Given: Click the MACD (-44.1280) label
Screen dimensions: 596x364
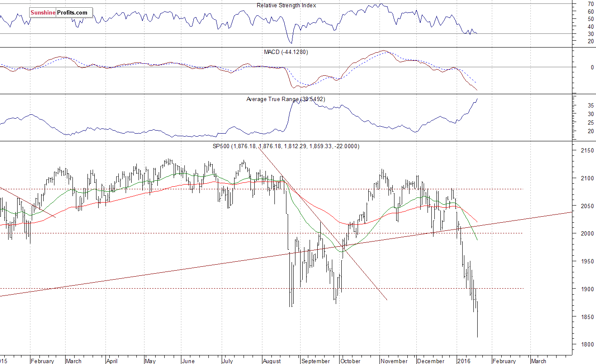Looking at the screenshot, I should tap(286, 52).
